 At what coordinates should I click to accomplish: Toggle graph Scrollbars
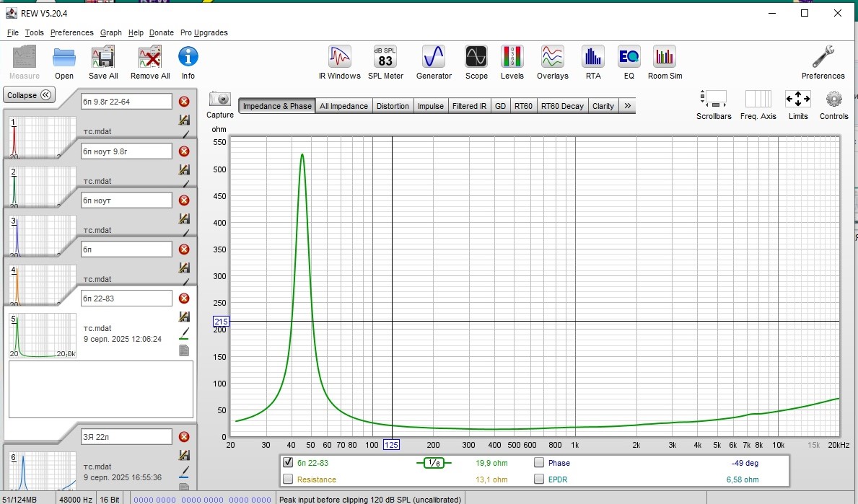tap(714, 99)
